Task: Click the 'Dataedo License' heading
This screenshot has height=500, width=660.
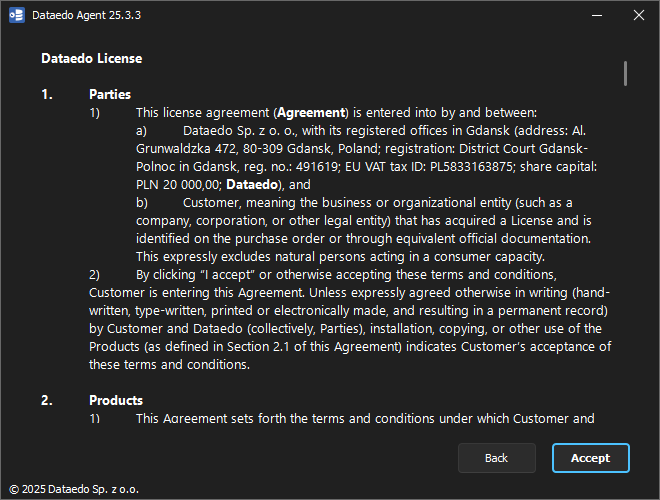Action: coord(91,59)
